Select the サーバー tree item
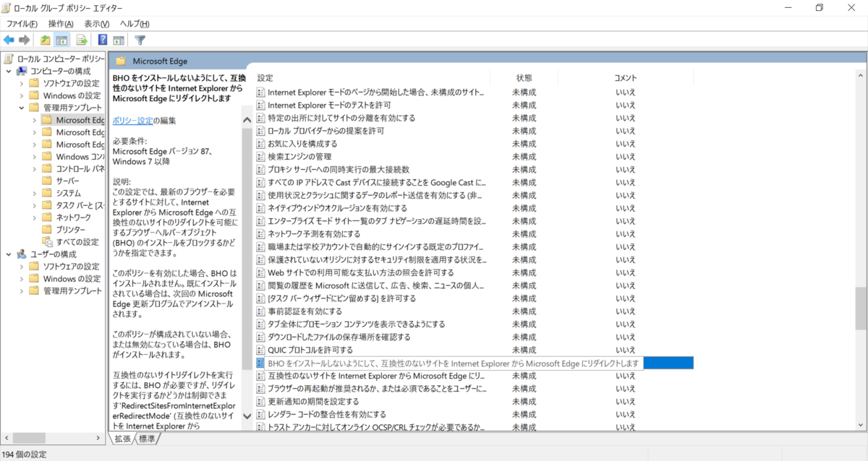 click(x=68, y=181)
